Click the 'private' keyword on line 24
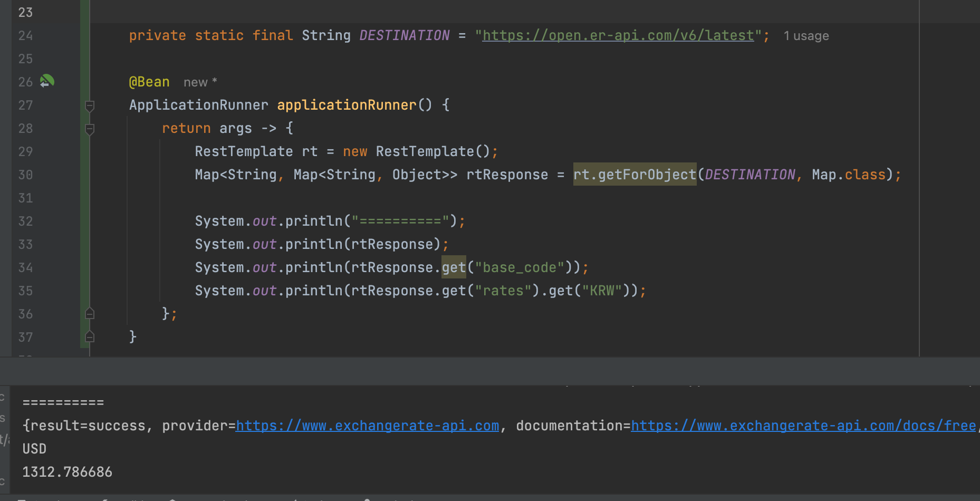Image resolution: width=980 pixels, height=501 pixels. pos(158,35)
